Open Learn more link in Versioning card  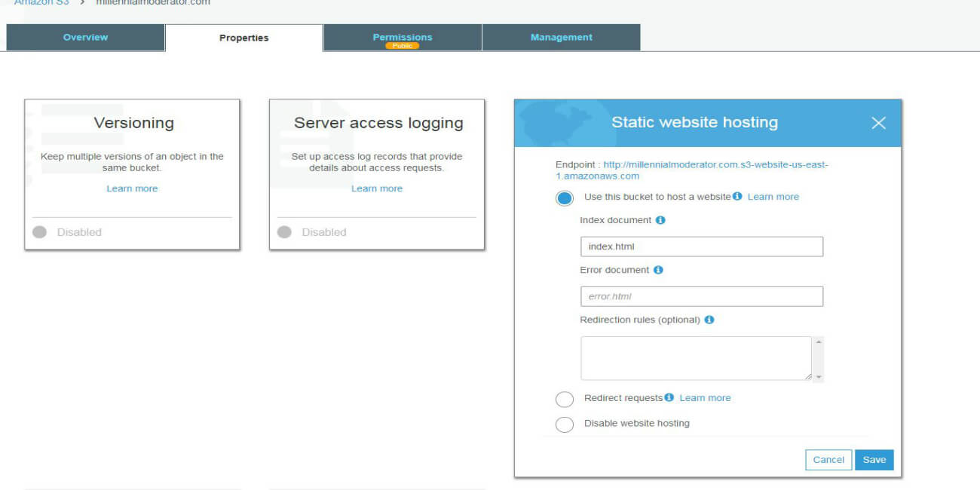pyautogui.click(x=132, y=188)
